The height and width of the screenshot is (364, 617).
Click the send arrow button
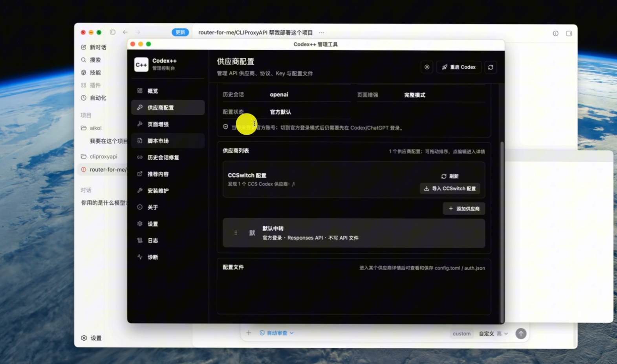point(521,333)
